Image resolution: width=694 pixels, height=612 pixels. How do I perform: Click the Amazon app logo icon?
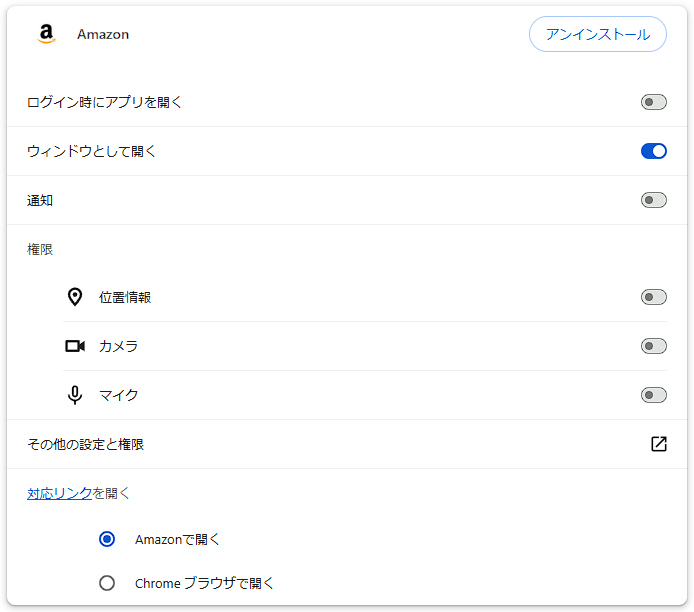46,34
